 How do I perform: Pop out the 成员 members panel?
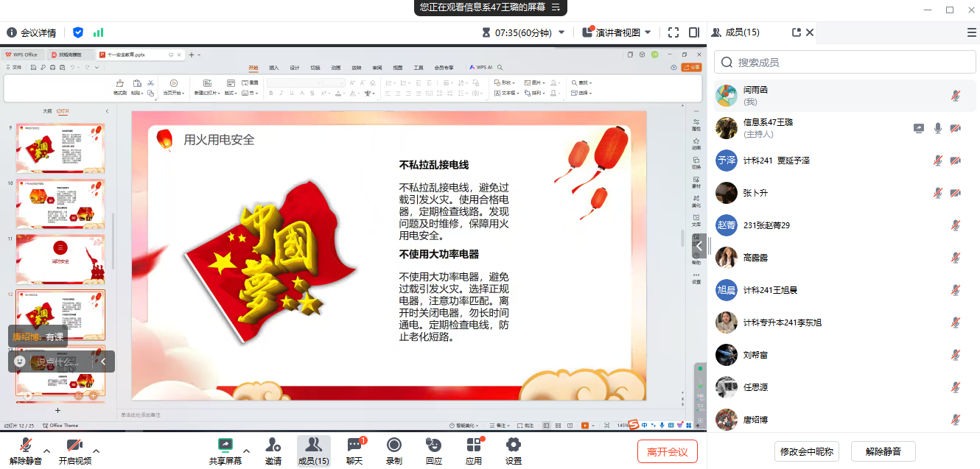tap(796, 32)
